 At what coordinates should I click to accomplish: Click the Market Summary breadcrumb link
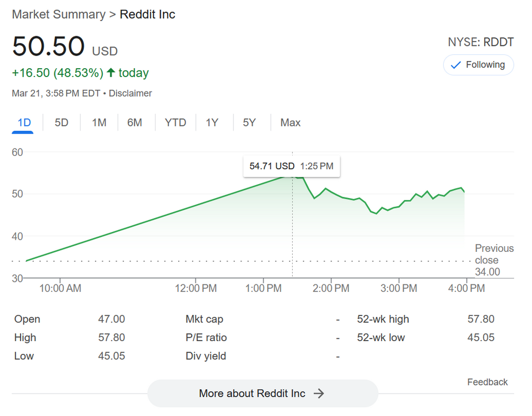tap(58, 14)
